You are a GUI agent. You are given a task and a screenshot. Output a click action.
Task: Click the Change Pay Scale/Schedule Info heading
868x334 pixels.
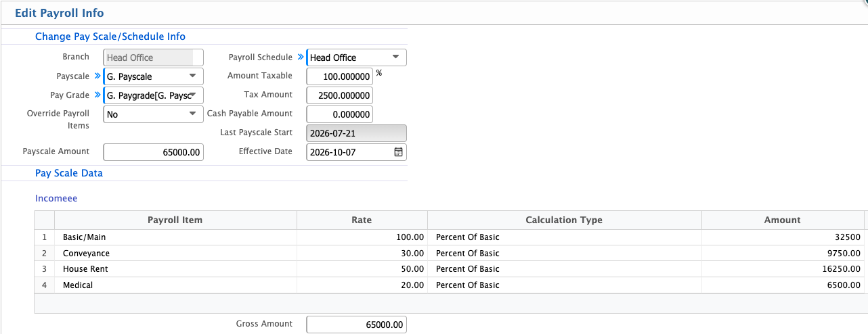110,37
